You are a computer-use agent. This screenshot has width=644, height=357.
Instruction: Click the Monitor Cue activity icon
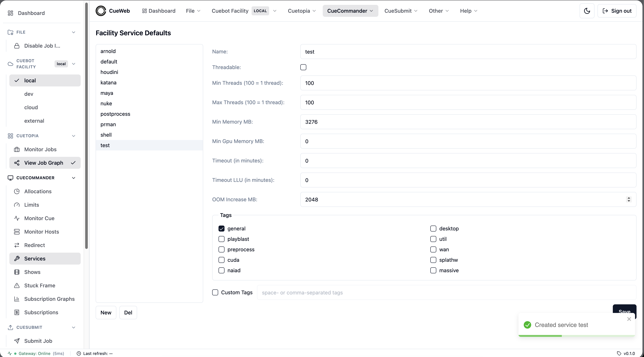point(17,218)
